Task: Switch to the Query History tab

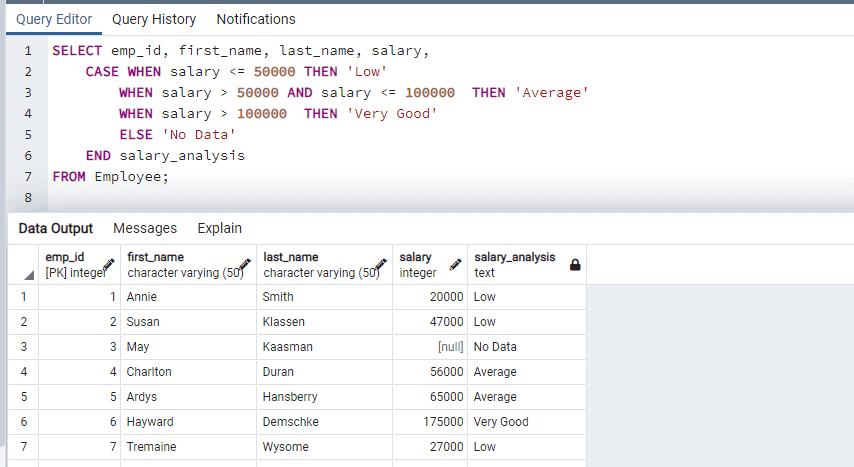Action: pos(154,19)
